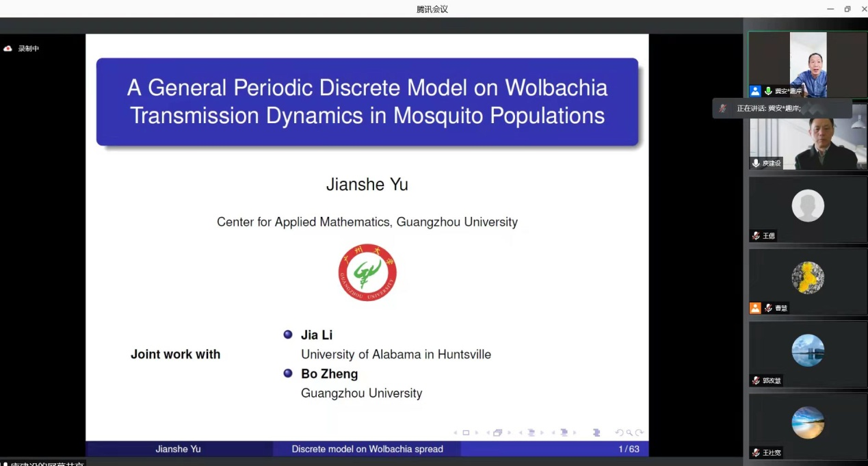Click the green microphone icon of the active speaker
Viewport: 868px width, 466px height.
click(768, 91)
